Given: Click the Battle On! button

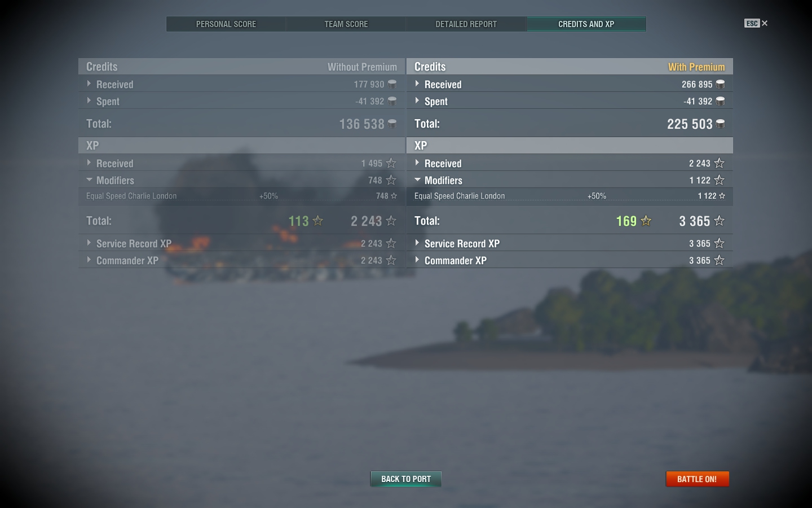Looking at the screenshot, I should (697, 479).
